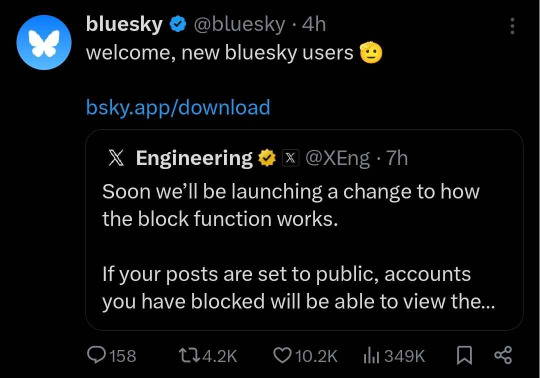540x378 pixels.
Task: View analytics via the bar chart icon
Action: pos(371,356)
